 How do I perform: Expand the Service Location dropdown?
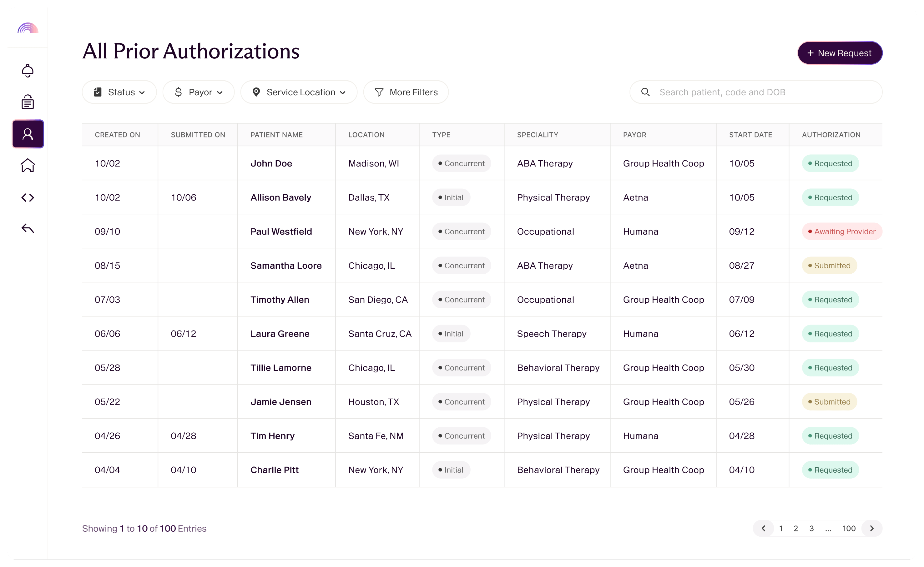pyautogui.click(x=299, y=92)
